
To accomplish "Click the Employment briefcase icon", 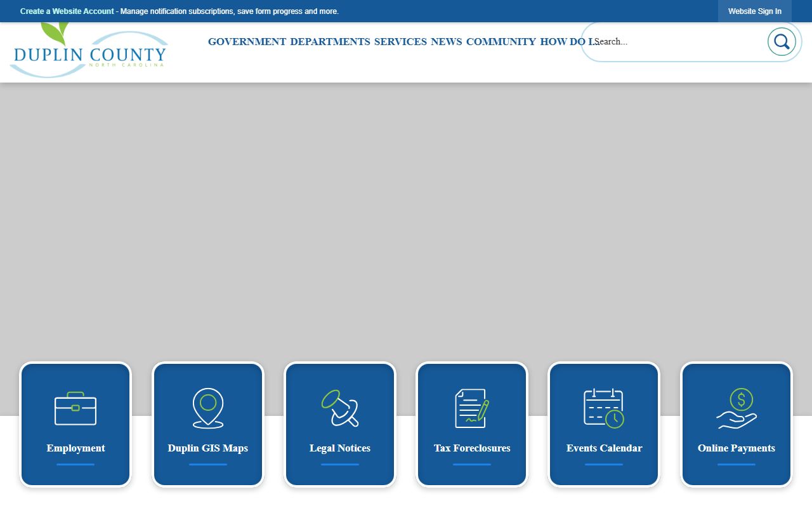I will (x=75, y=409).
